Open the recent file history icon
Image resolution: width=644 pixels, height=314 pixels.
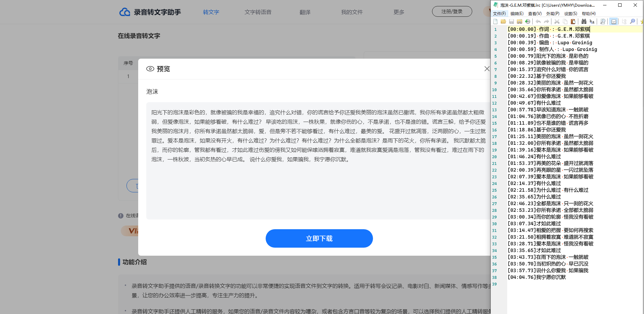[528, 21]
